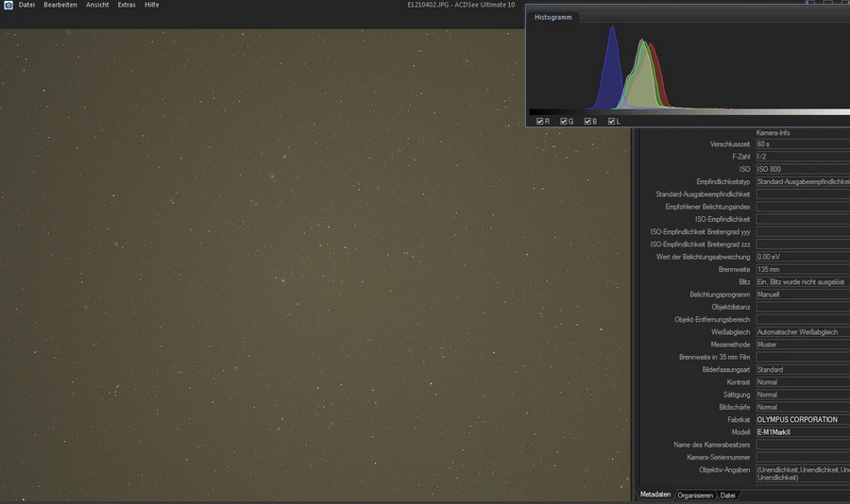Toggle the B channel checkbox
Screen dimensions: 850x504
587,122
